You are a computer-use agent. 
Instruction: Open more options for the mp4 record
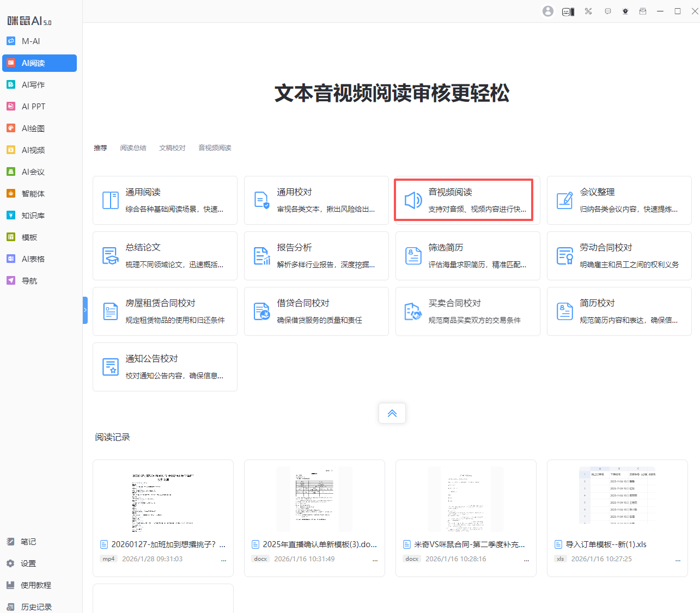[x=223, y=559]
